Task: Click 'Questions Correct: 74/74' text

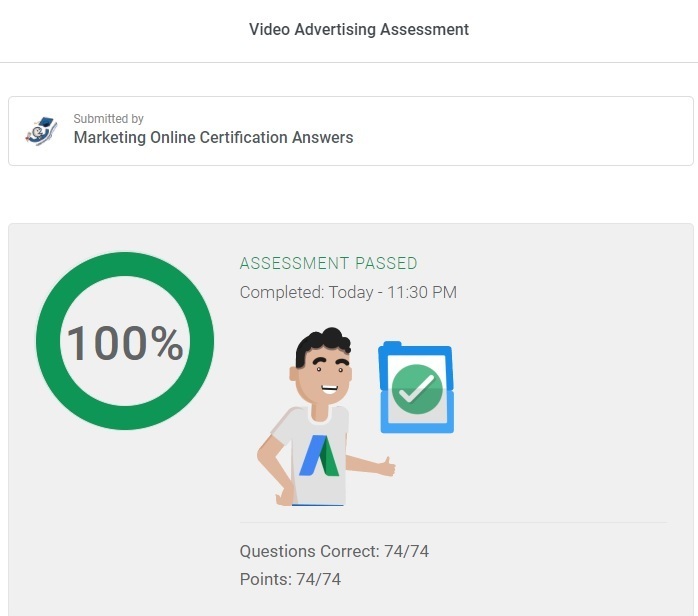Action: (x=334, y=551)
